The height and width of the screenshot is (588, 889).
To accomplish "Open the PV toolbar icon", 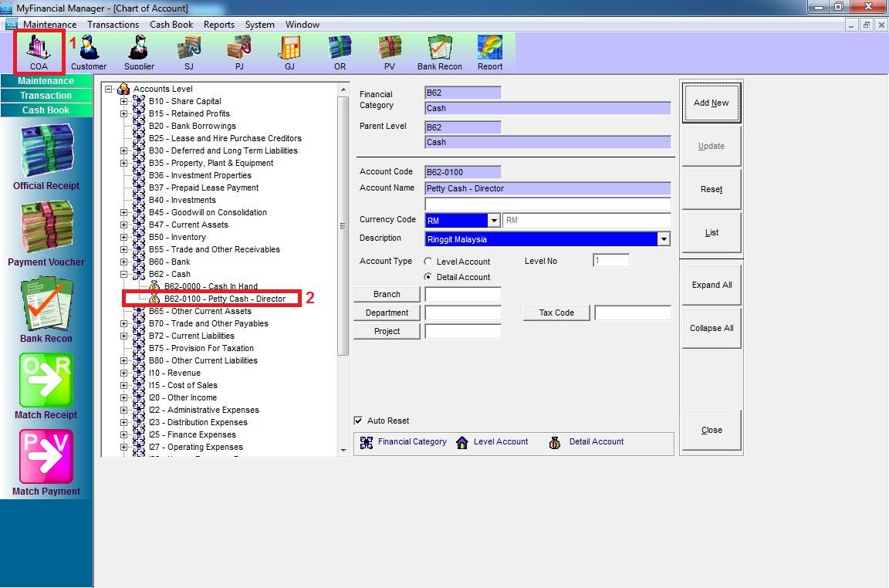I will (390, 51).
